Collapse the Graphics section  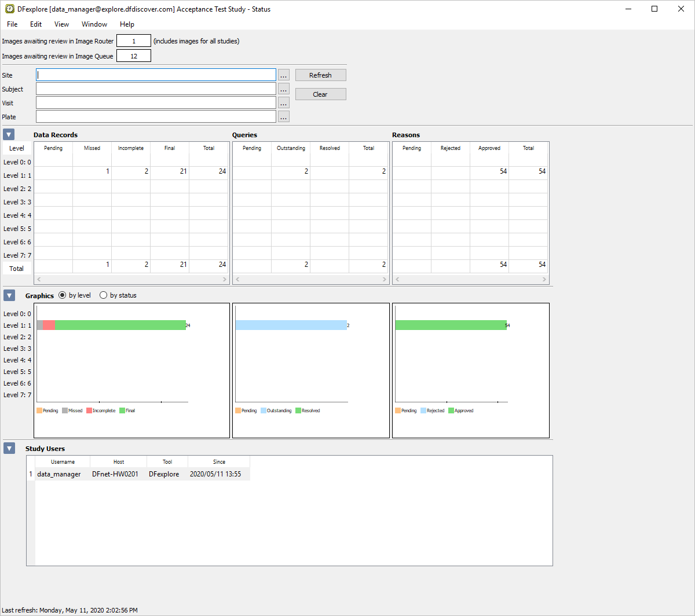[x=9, y=295]
